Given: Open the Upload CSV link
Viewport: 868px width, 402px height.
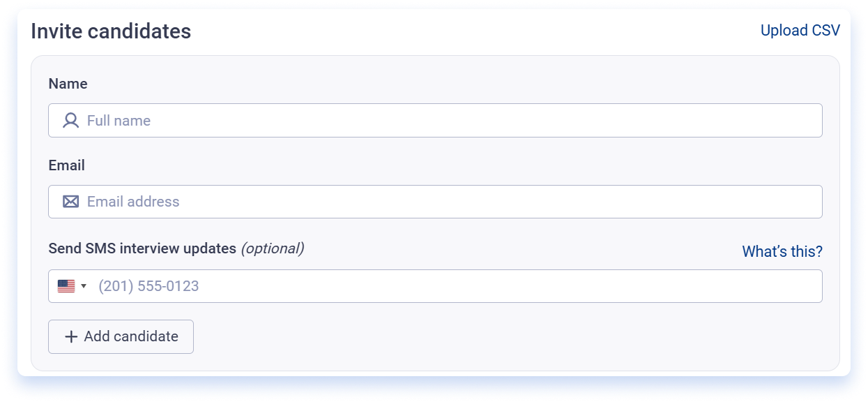Looking at the screenshot, I should (800, 31).
